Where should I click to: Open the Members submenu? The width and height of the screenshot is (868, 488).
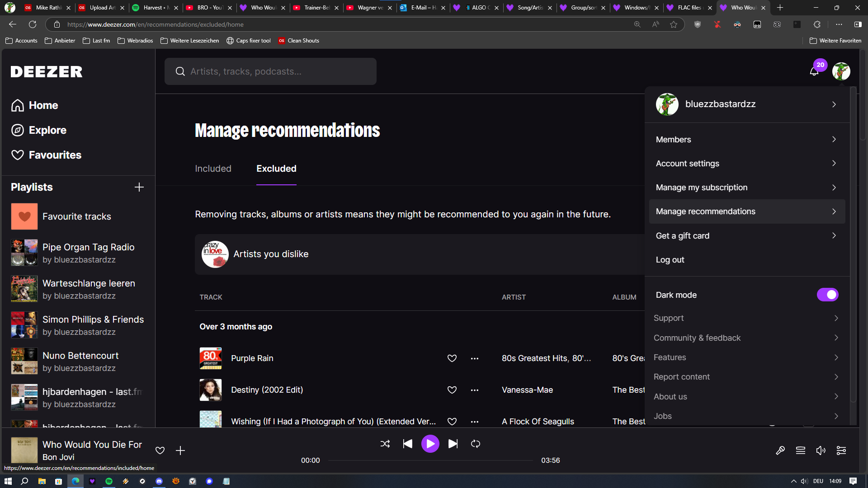coord(747,140)
